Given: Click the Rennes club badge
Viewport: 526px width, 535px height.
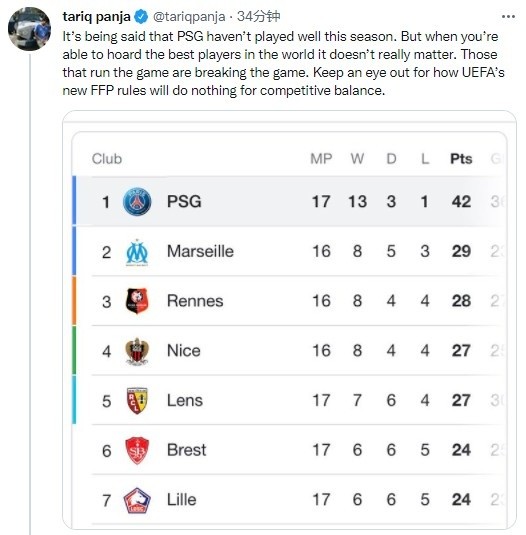Looking at the screenshot, I should pyautogui.click(x=137, y=301).
